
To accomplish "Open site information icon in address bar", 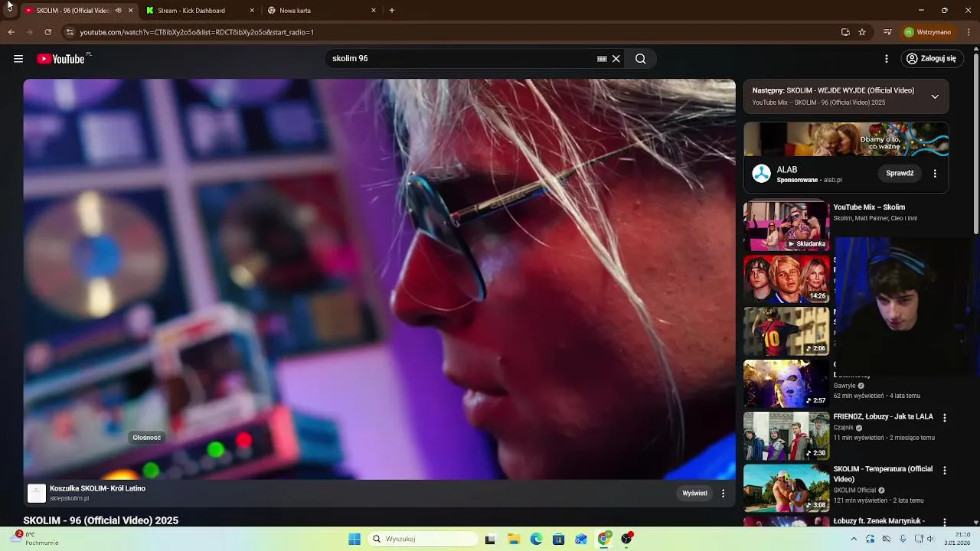I will (x=70, y=32).
